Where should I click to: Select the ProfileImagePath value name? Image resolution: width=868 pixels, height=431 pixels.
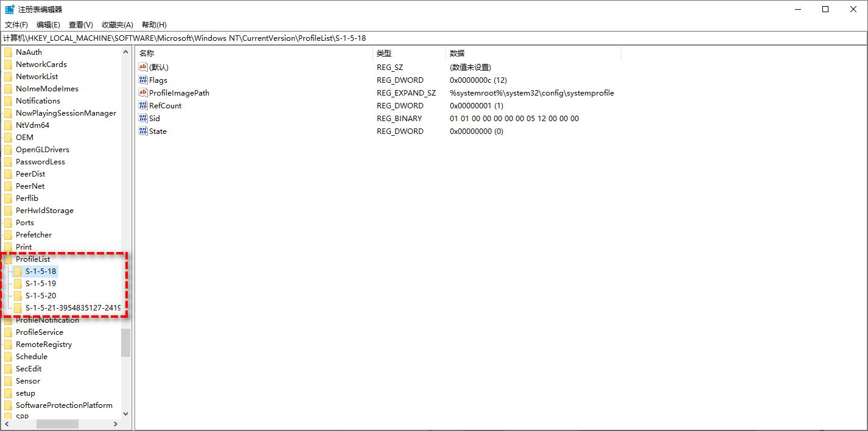click(x=179, y=93)
